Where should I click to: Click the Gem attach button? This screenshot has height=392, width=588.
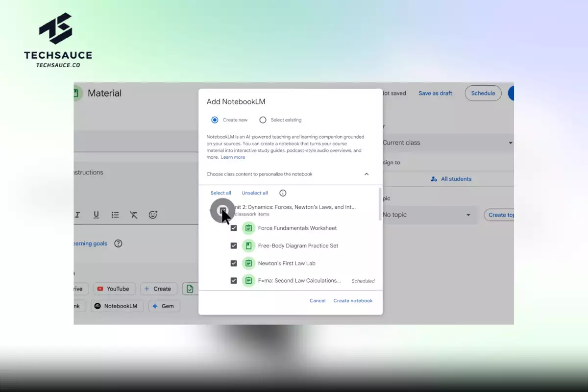click(x=164, y=306)
